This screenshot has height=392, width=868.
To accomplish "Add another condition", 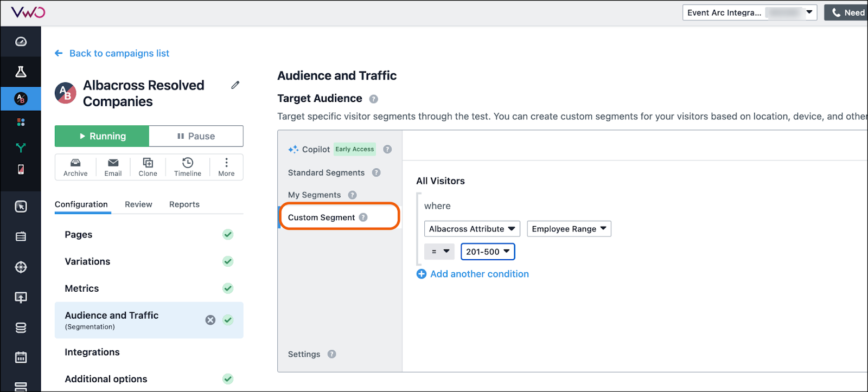I will point(473,274).
